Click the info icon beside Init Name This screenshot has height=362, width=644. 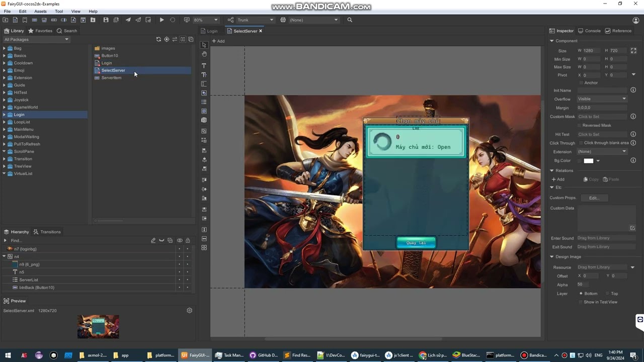click(633, 90)
